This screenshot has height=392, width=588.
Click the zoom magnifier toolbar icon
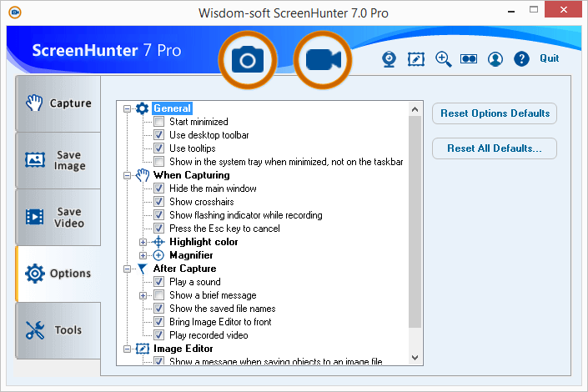(x=443, y=59)
